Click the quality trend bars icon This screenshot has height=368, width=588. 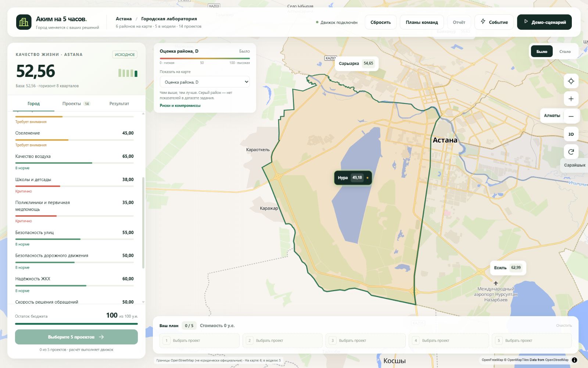(x=128, y=73)
